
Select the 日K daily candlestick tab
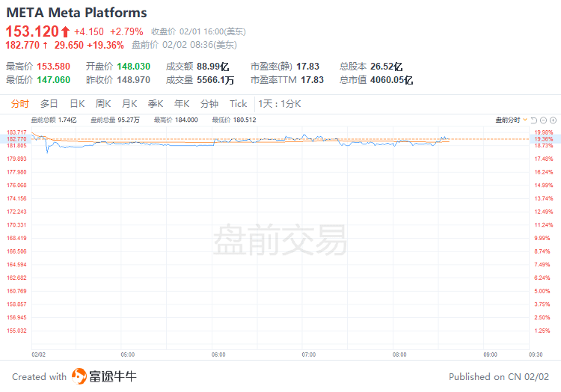[x=77, y=104]
